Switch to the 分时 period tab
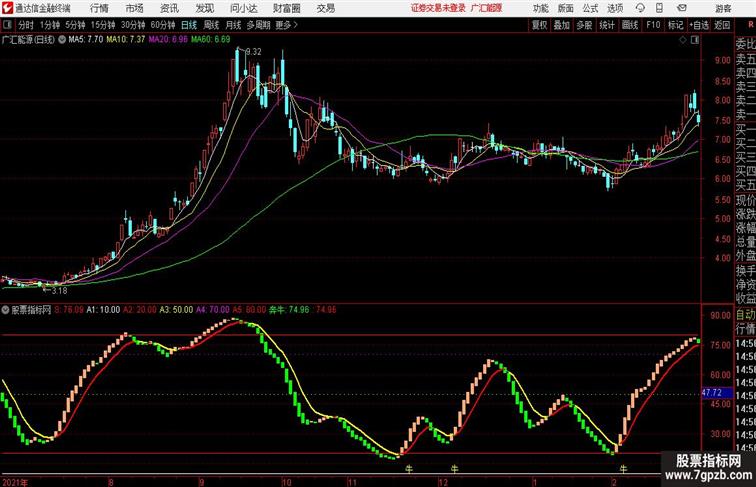 coord(26,25)
